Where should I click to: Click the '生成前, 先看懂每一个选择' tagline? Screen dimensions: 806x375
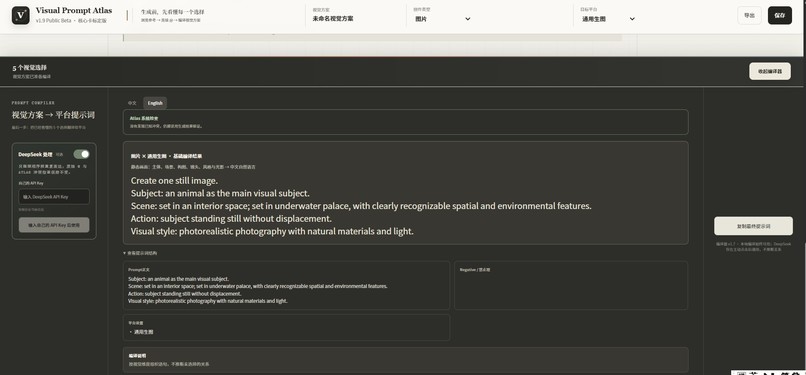pyautogui.click(x=172, y=11)
